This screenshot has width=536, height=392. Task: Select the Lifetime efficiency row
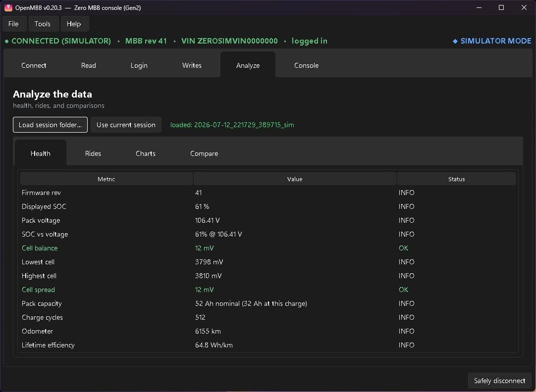(268, 345)
